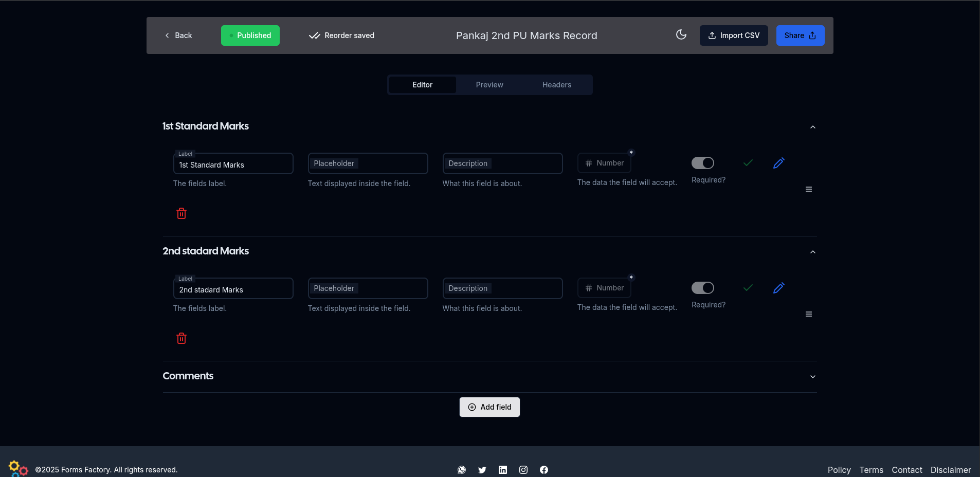
Task: Open the Number type dropdown for 1st Standard Marks
Action: point(604,163)
